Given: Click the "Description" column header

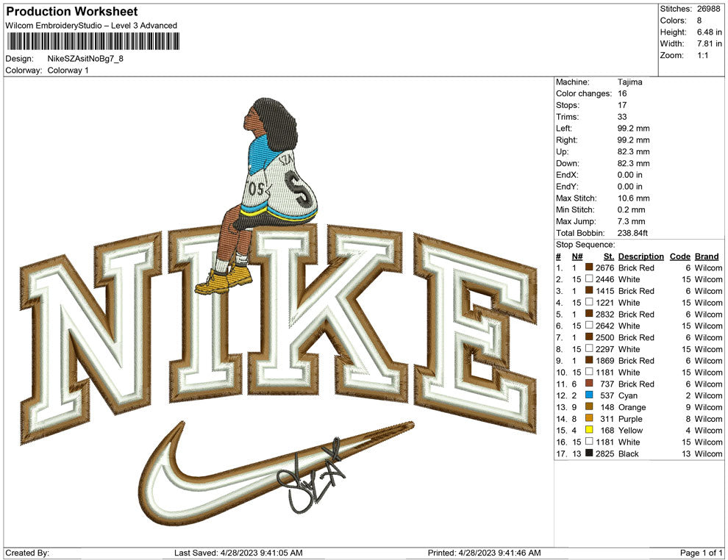Looking at the screenshot, I should (x=640, y=256).
